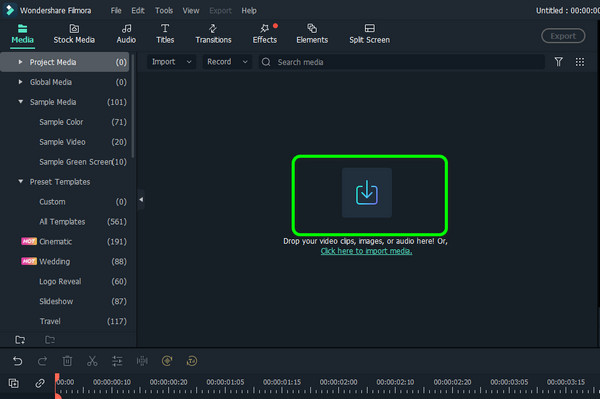600x399 pixels.
Task: Change the grid view layout icon
Action: (580, 62)
